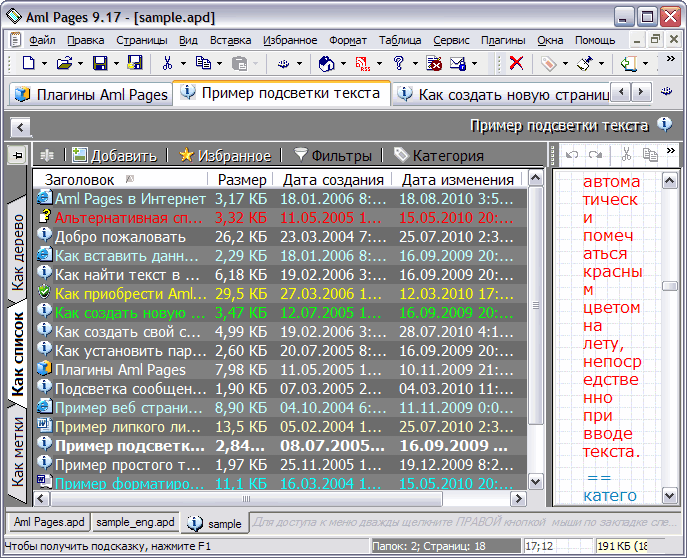Click the Избранное button in the list toolbar
The image size is (687, 558).
(225, 155)
